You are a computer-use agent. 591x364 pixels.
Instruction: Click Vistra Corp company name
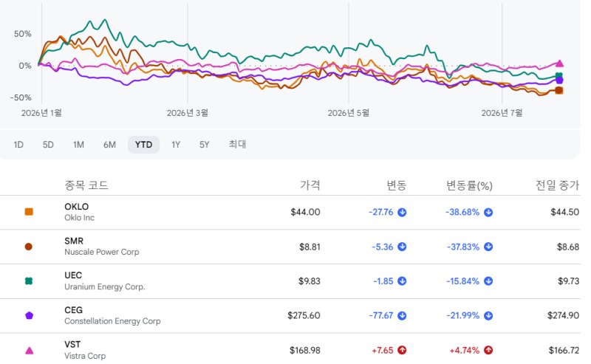(x=85, y=356)
